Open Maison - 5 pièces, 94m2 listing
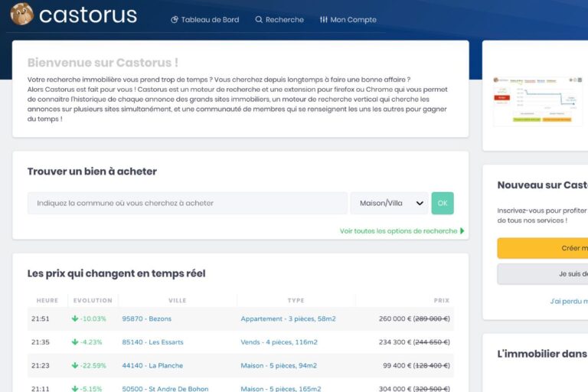The width and height of the screenshot is (588, 392). tap(279, 365)
